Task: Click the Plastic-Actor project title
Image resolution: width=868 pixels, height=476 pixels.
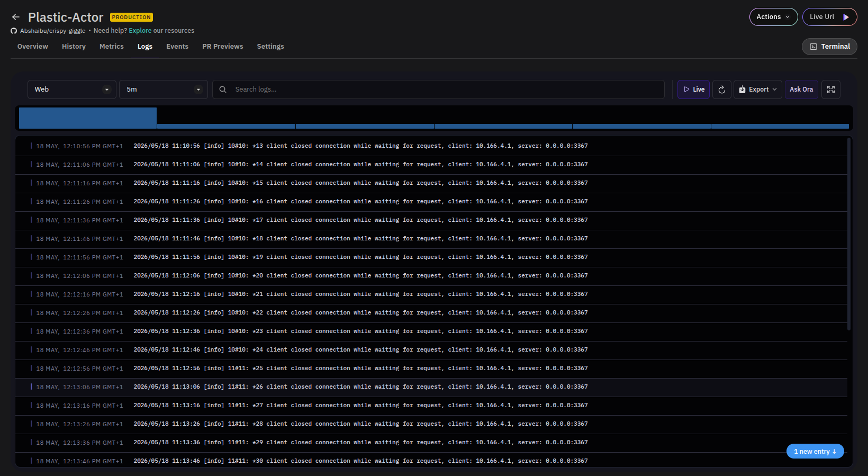Action: (66, 17)
